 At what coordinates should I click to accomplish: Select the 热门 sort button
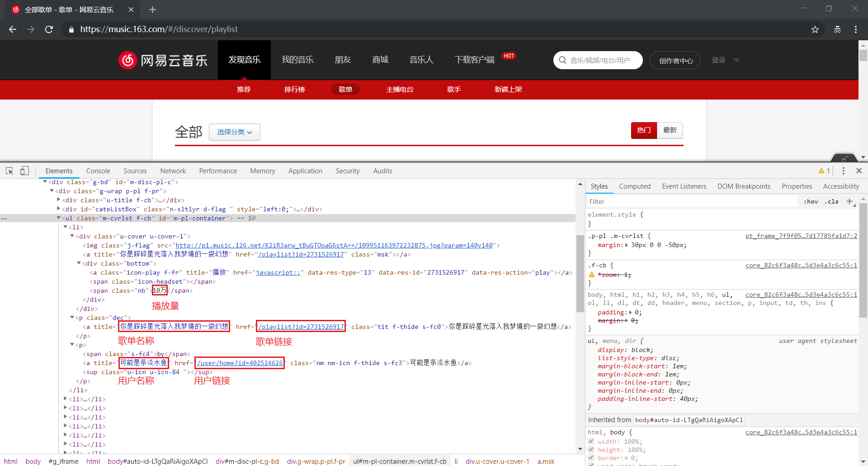pos(644,130)
